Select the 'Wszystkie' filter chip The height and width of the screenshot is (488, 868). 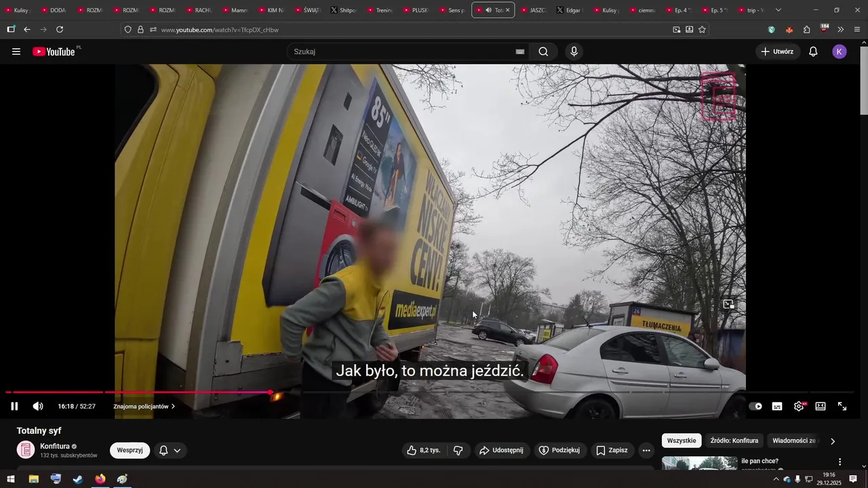pos(682,441)
